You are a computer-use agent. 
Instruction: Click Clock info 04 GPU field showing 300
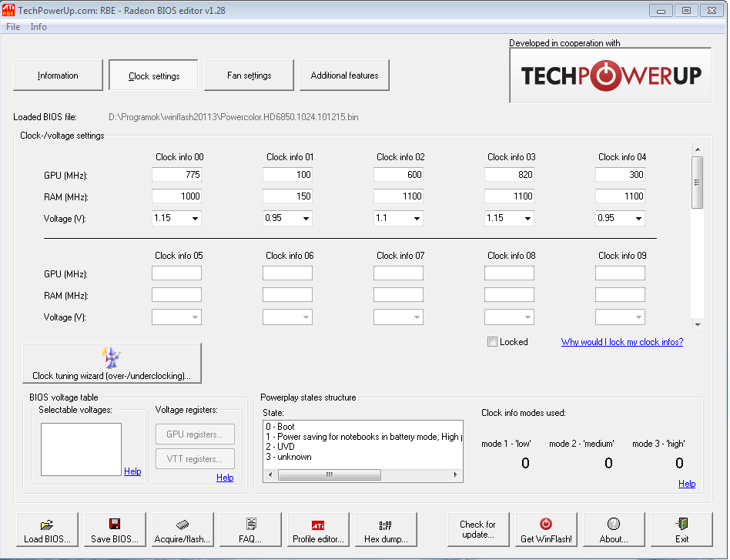coord(620,175)
